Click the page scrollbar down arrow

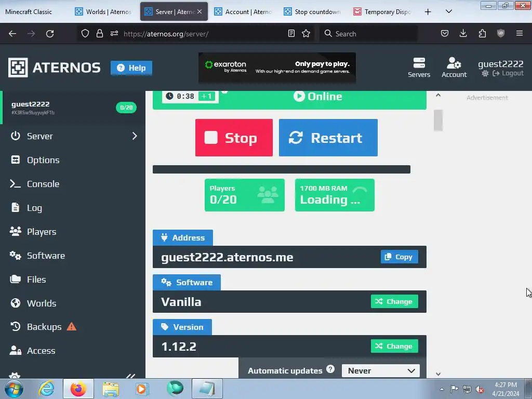point(438,374)
